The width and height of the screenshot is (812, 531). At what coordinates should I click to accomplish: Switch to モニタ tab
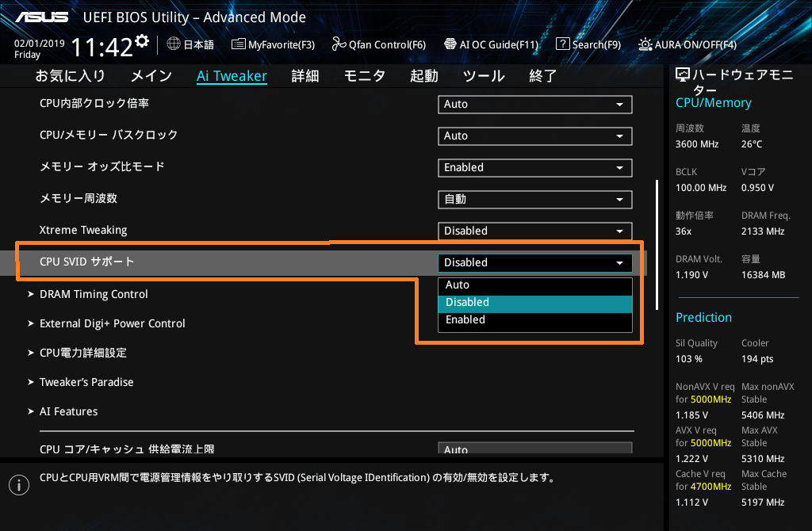[x=365, y=76]
